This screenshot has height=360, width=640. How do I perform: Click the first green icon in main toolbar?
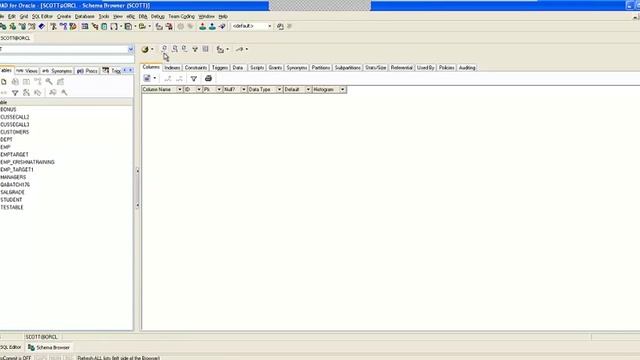[x=3, y=26]
